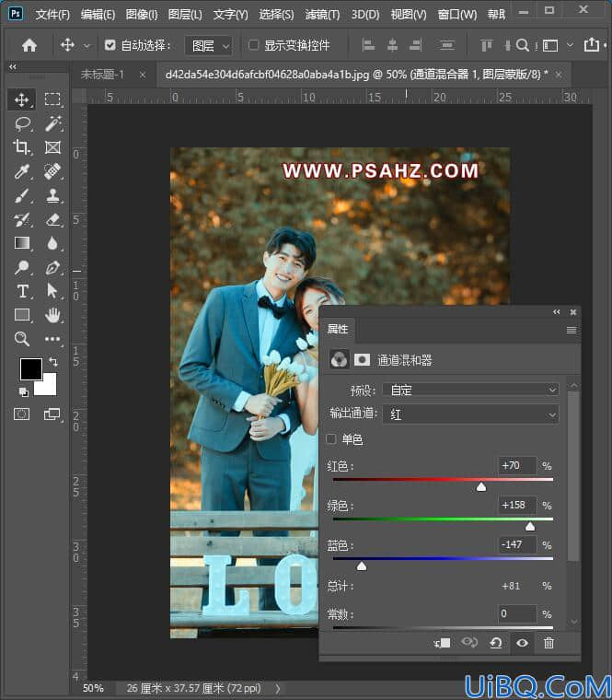Image resolution: width=612 pixels, height=700 pixels.
Task: Collapse the toolbox double-arrow
Action: (x=13, y=67)
